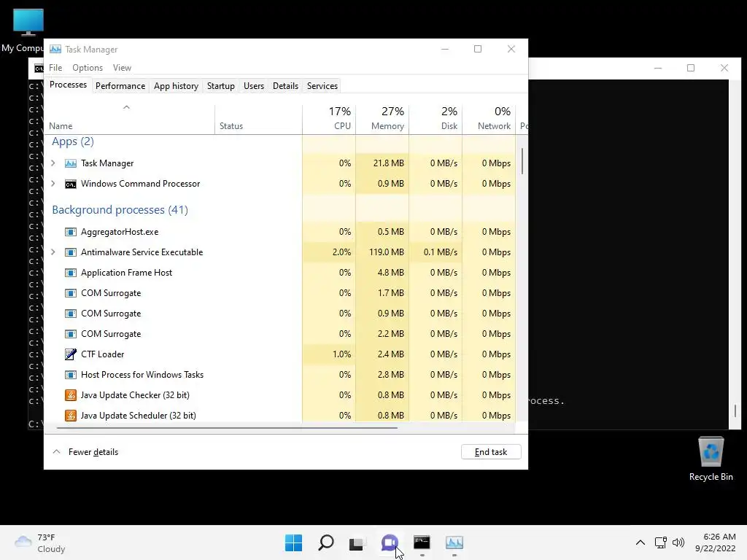Select Java Update Scheduler (32 bit) row

coord(280,416)
